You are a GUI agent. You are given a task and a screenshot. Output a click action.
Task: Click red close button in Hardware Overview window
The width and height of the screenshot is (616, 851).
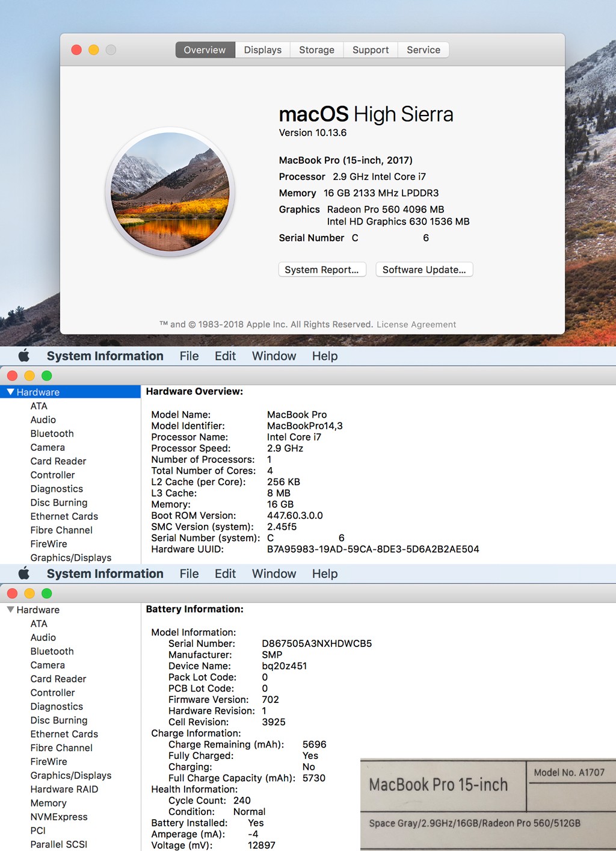(x=12, y=376)
